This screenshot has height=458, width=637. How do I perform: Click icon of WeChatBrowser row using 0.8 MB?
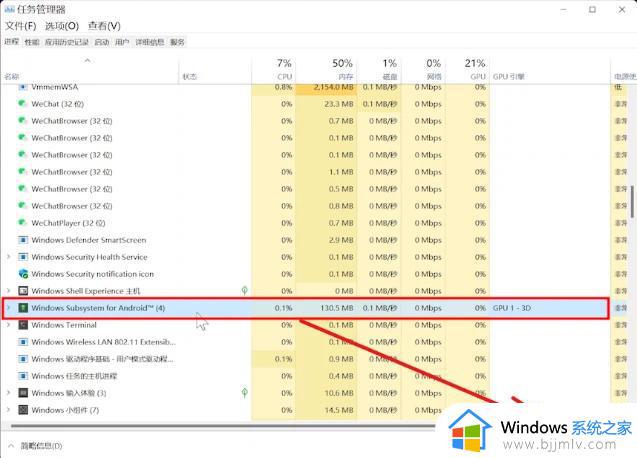click(23, 206)
